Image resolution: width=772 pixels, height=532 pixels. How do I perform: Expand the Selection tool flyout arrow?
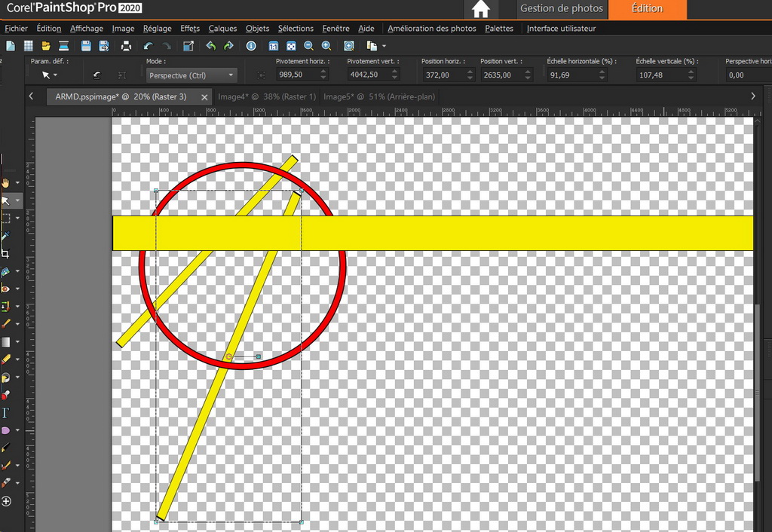(x=18, y=218)
